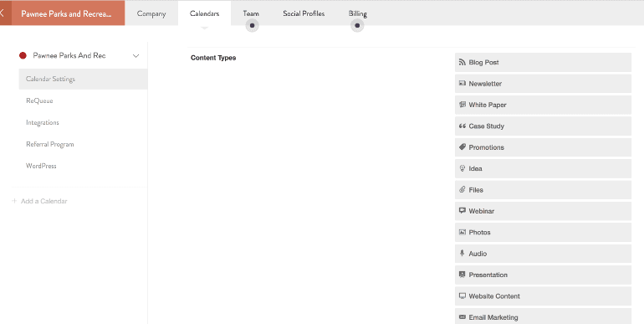The width and height of the screenshot is (644, 324).
Task: Click the White Paper document icon
Action: point(462,105)
